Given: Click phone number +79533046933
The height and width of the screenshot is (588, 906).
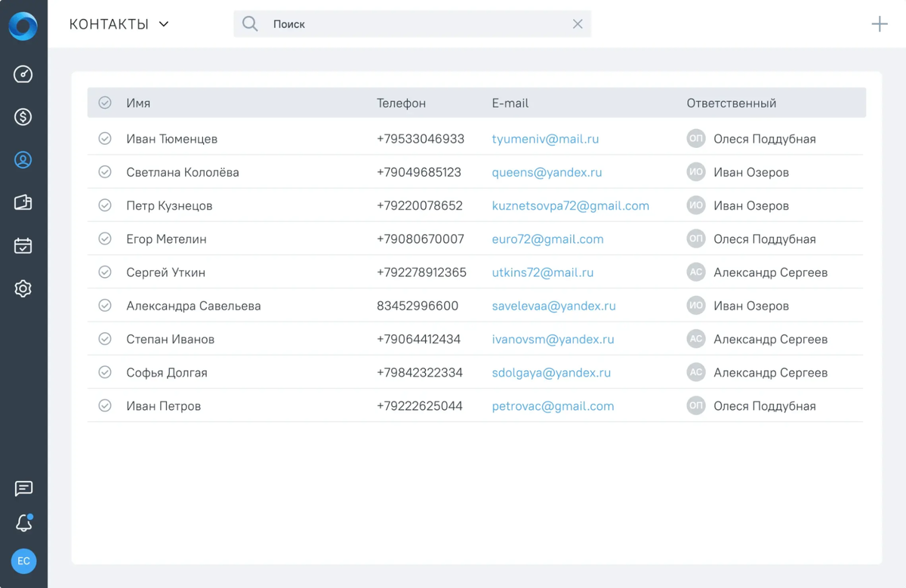Looking at the screenshot, I should (x=421, y=139).
